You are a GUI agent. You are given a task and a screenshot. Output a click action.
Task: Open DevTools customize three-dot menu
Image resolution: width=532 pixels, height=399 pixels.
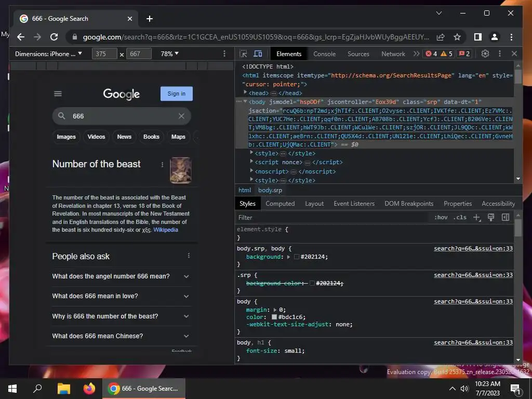tap(499, 54)
